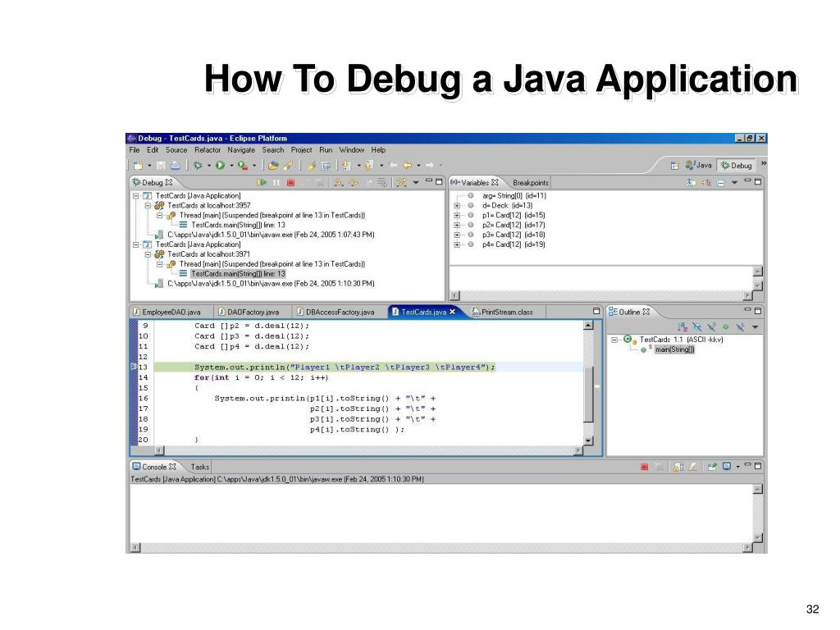
Task: Click the Resume button in Debug view
Action: point(262,182)
